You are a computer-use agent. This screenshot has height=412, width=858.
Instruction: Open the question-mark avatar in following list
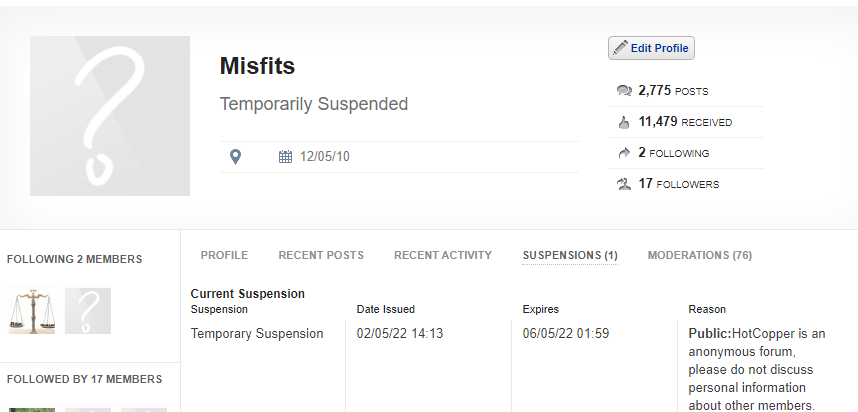click(88, 311)
